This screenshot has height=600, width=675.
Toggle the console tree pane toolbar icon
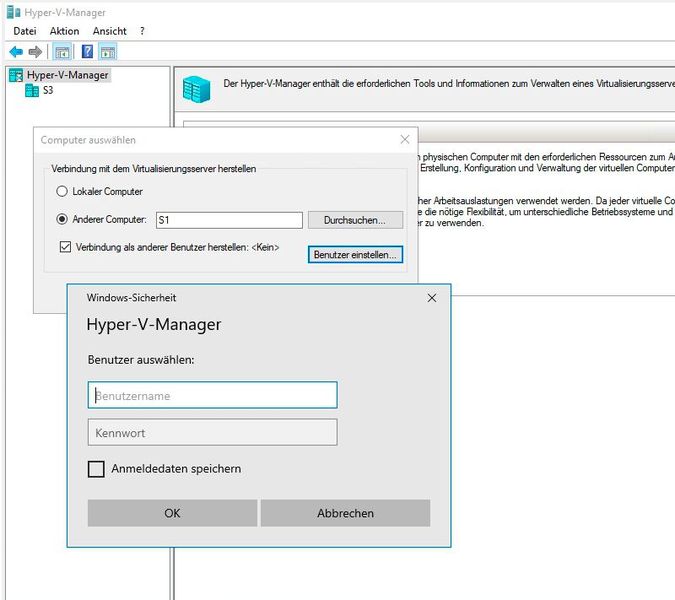click(62, 52)
